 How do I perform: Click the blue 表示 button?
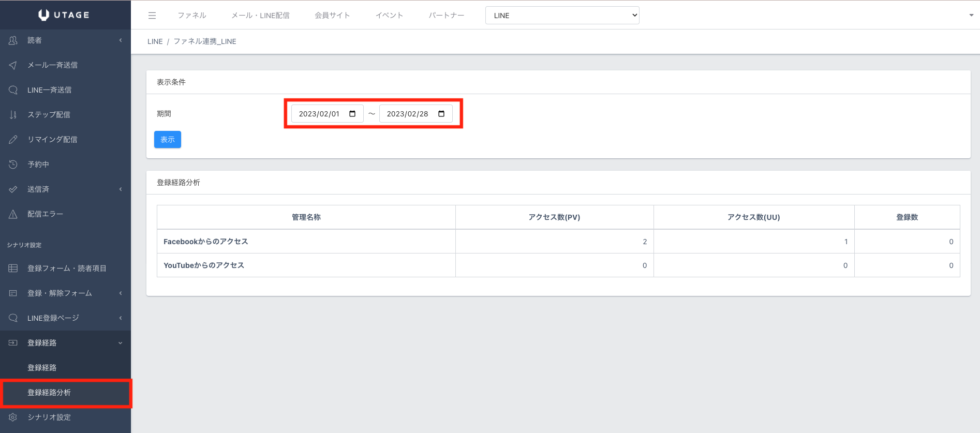tap(168, 140)
